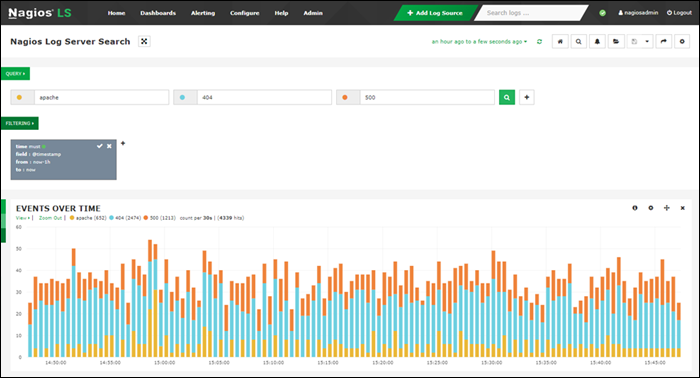Open the Admin menu

(x=313, y=13)
